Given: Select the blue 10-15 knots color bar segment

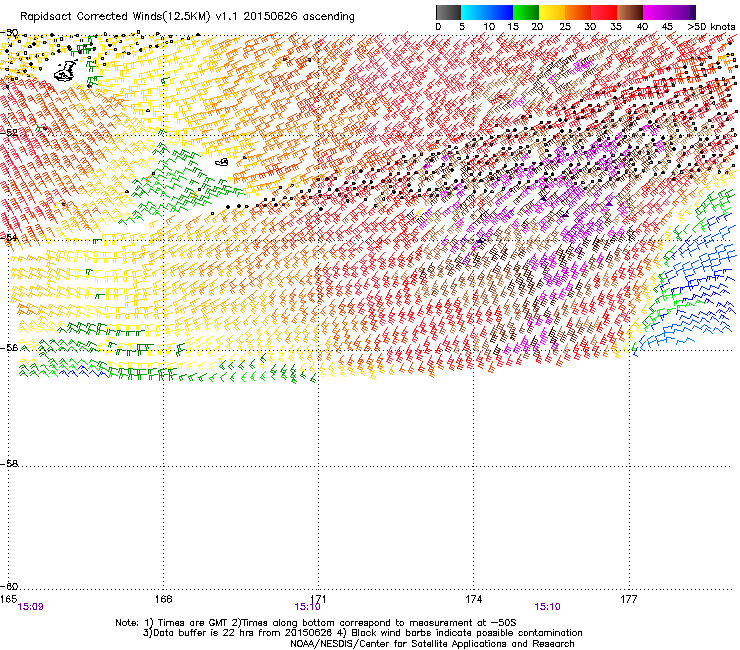Looking at the screenshot, I should click(x=500, y=12).
